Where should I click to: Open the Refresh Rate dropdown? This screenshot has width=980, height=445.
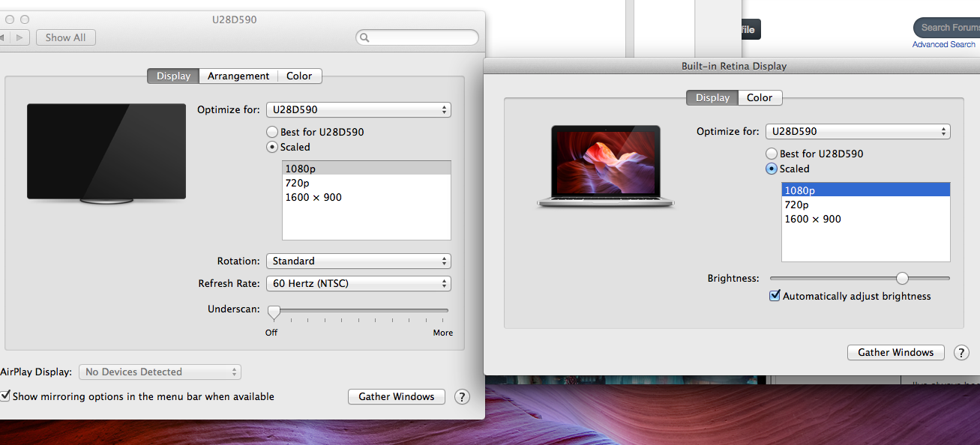click(x=358, y=283)
